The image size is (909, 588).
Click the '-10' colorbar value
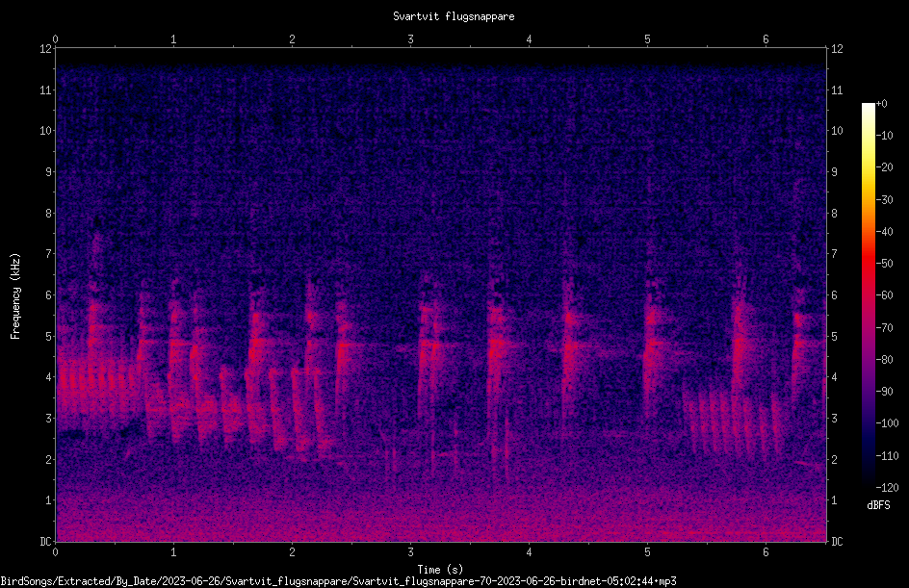coord(884,136)
